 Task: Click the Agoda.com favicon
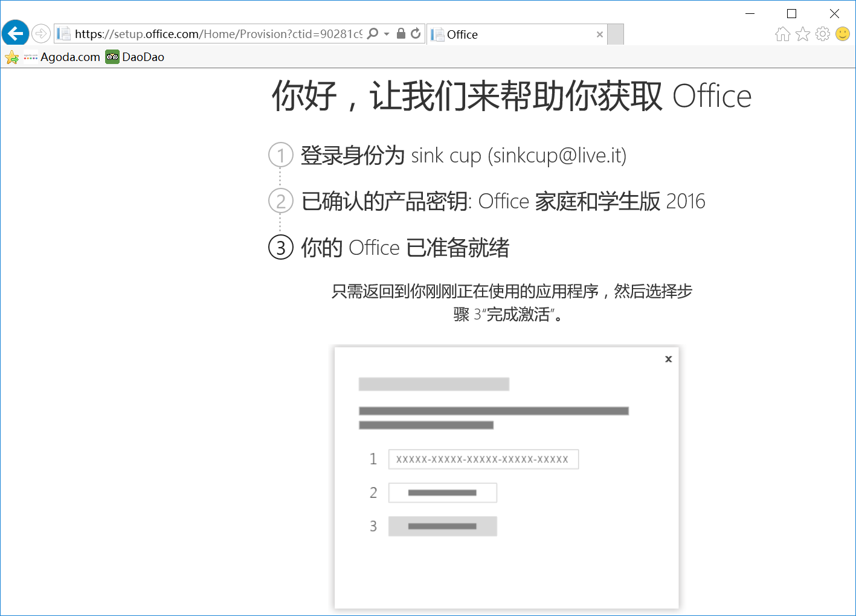click(29, 57)
